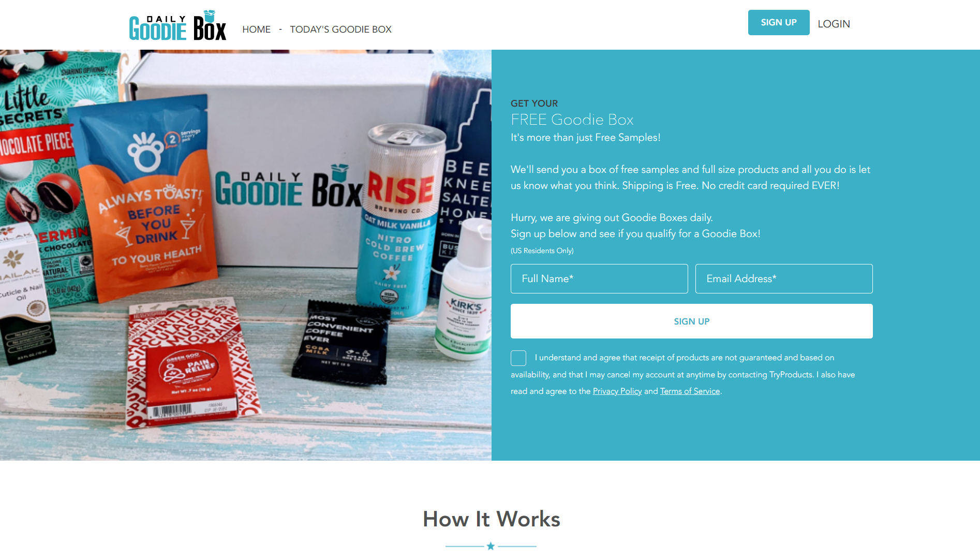Open the Terms of Service link

(x=690, y=391)
